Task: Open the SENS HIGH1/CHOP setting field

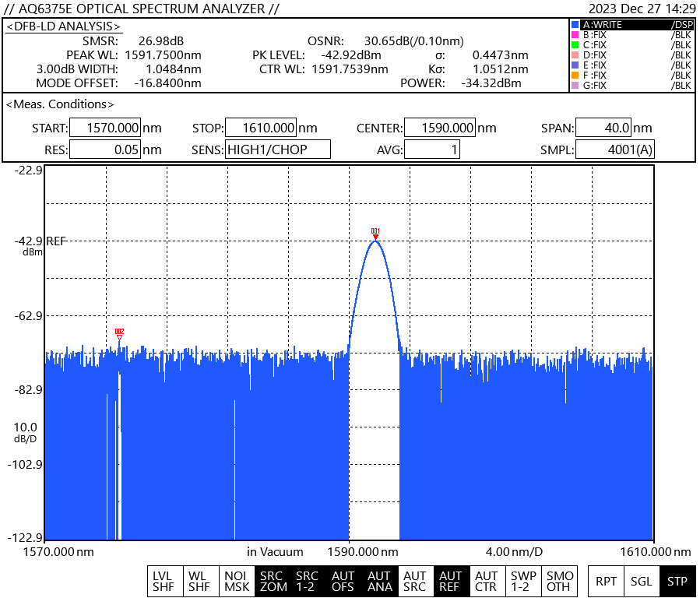Action: pyautogui.click(x=277, y=149)
